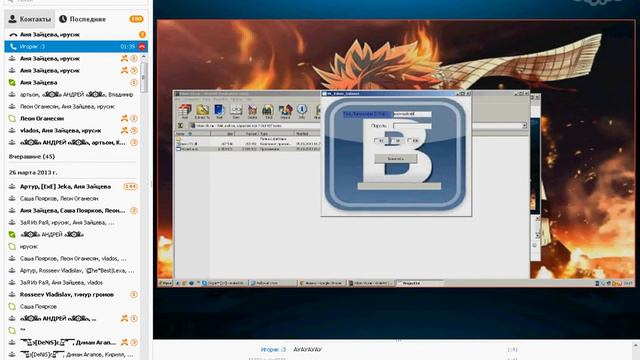Click the orange 100 badge beside the Последние tab
This screenshot has width=640, height=360.
[136, 19]
